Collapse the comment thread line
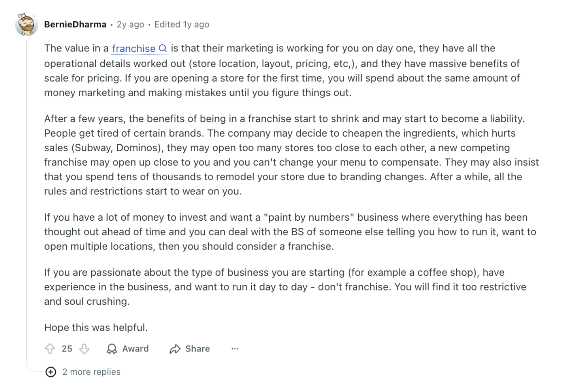Viewport: 561px width, 392px height. (27, 196)
